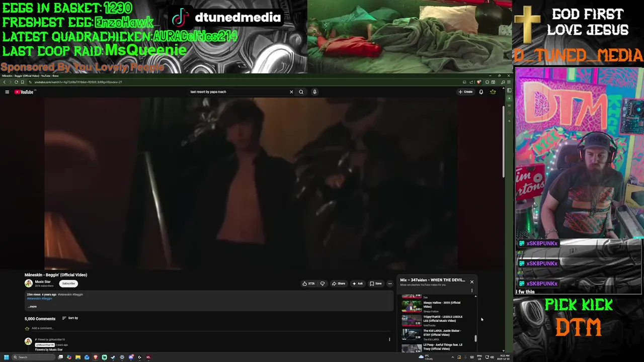Subscribe to Music Star channel

point(68,284)
